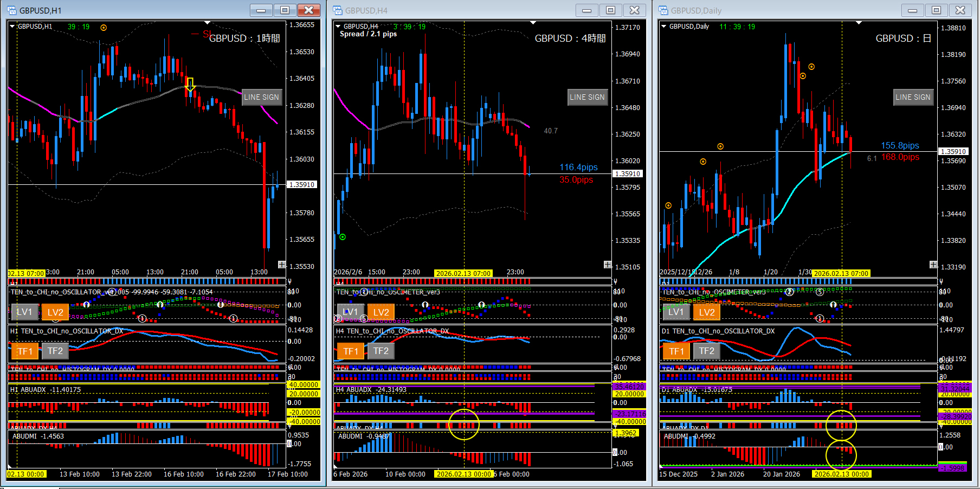The width and height of the screenshot is (980, 489).
Task: Toggle LV1 in the H1 chart
Action: (x=24, y=312)
